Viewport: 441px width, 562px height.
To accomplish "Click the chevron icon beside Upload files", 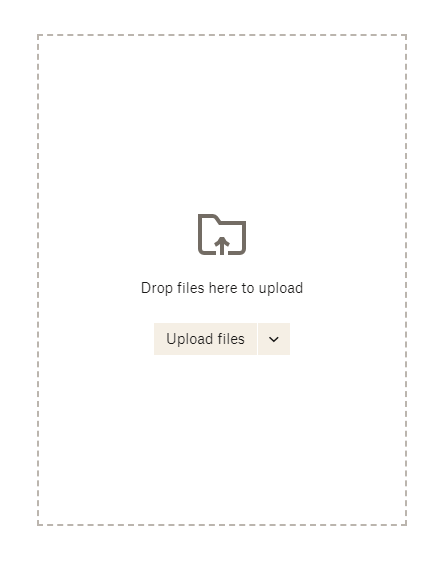I will pos(274,339).
